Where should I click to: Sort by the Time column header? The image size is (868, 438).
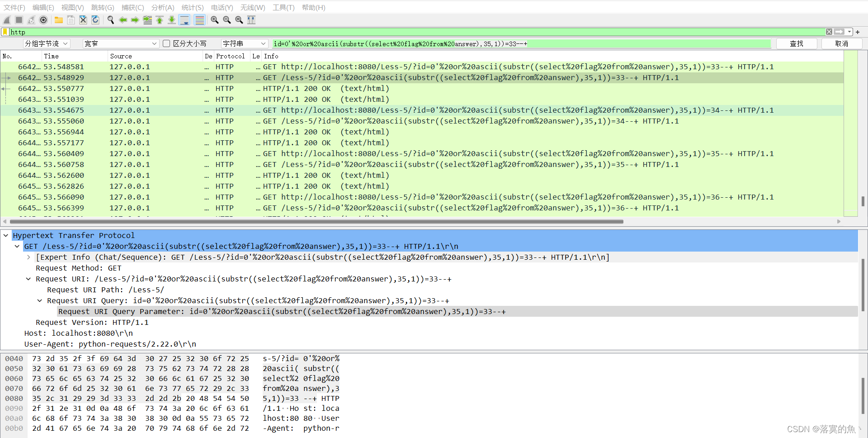pos(75,56)
